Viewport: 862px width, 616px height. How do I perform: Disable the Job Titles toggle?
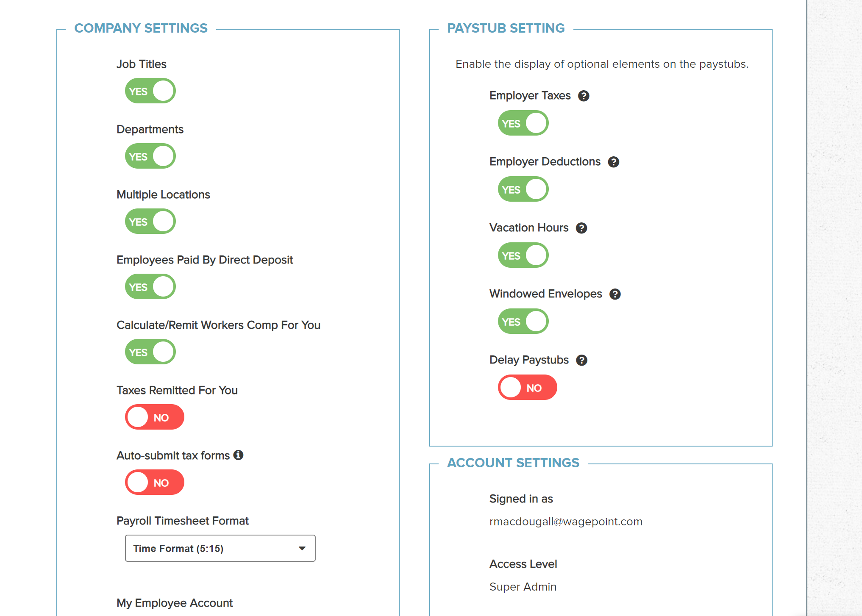coord(150,91)
